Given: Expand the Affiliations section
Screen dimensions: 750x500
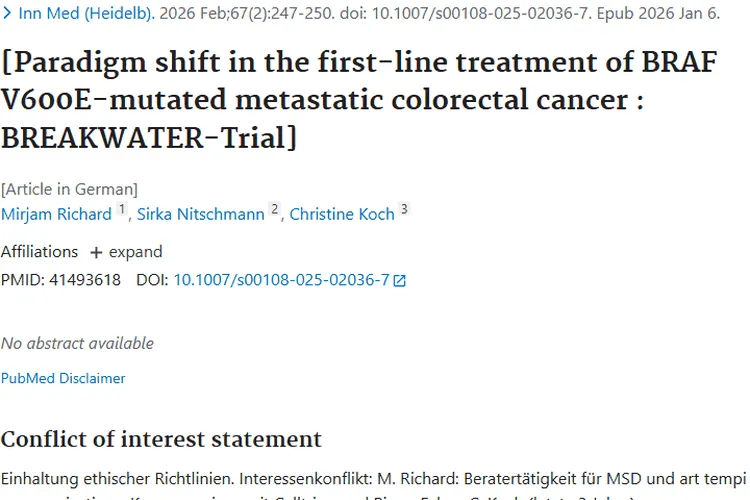Looking at the screenshot, I should coord(126,252).
